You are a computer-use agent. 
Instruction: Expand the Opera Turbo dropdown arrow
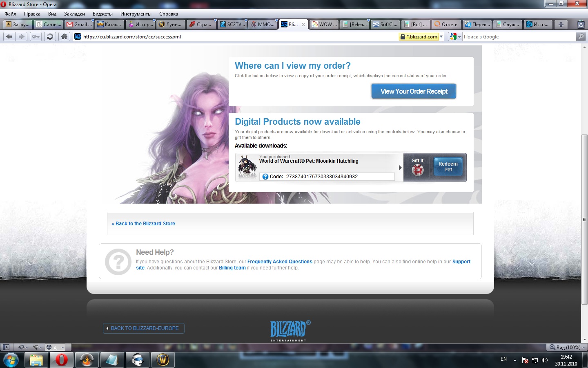pos(62,348)
